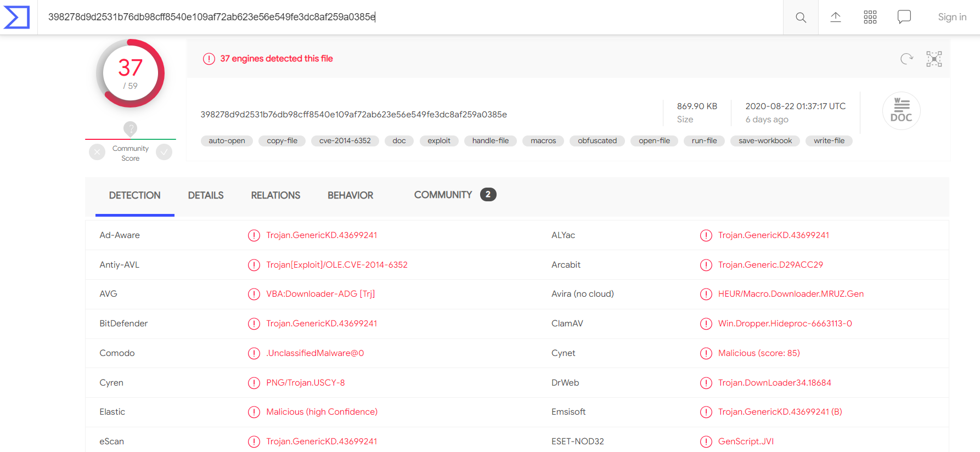The image size is (980, 452).
Task: Click the write-file tag
Action: pos(829,141)
